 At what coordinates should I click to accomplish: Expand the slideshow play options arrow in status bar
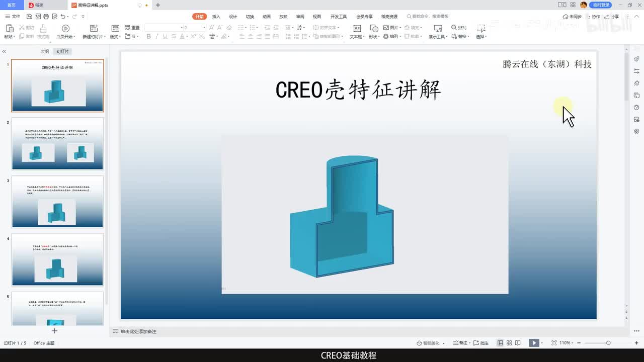tap(543, 343)
